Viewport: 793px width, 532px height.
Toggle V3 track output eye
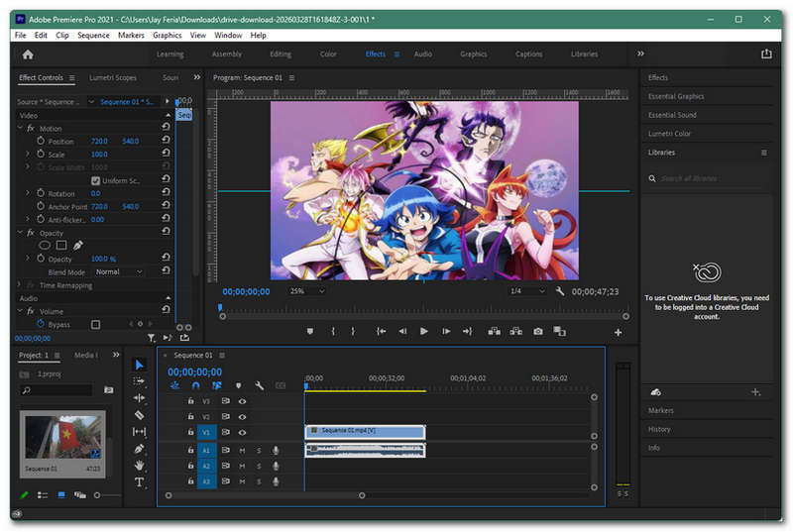coord(242,401)
